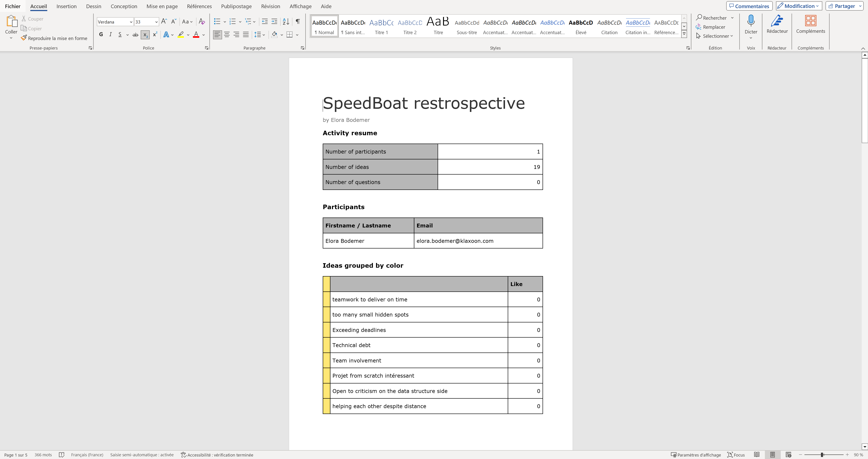Image resolution: width=868 pixels, height=459 pixels.
Task: Click the Dicter microphone icon
Action: [x=750, y=21]
